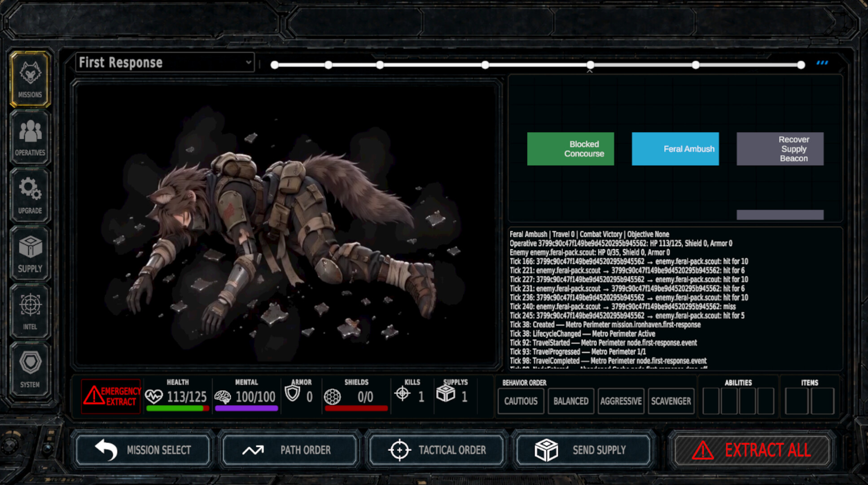868x485 pixels.
Task: Open the Intel crosshair section
Action: (x=30, y=311)
